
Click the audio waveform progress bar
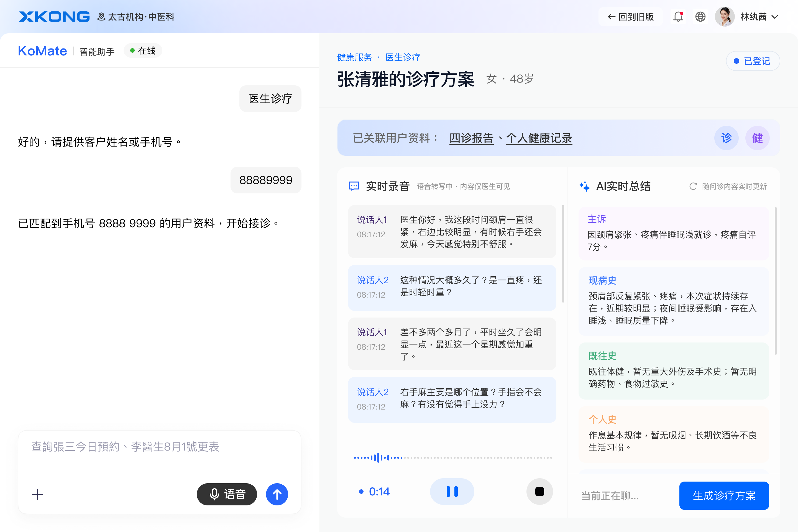tap(453, 458)
